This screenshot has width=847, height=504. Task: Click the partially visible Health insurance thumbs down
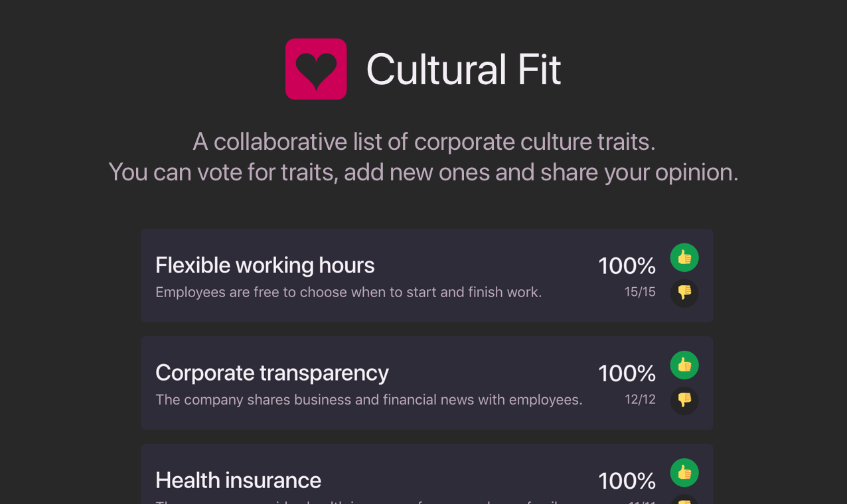click(x=684, y=501)
